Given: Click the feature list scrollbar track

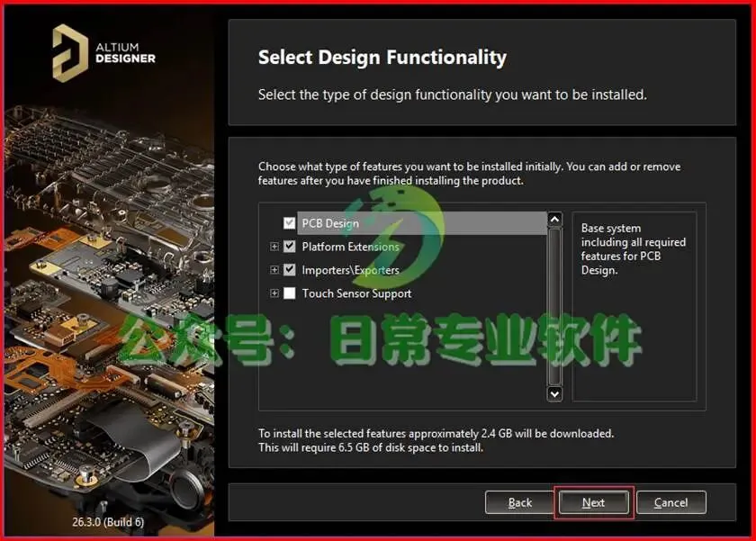Looking at the screenshot, I should [554, 307].
